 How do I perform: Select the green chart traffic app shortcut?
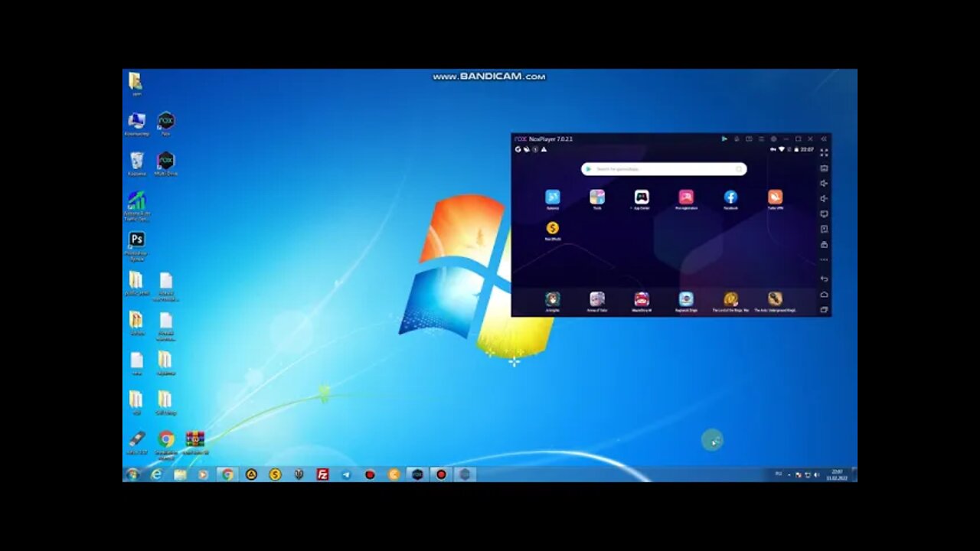[x=137, y=206]
